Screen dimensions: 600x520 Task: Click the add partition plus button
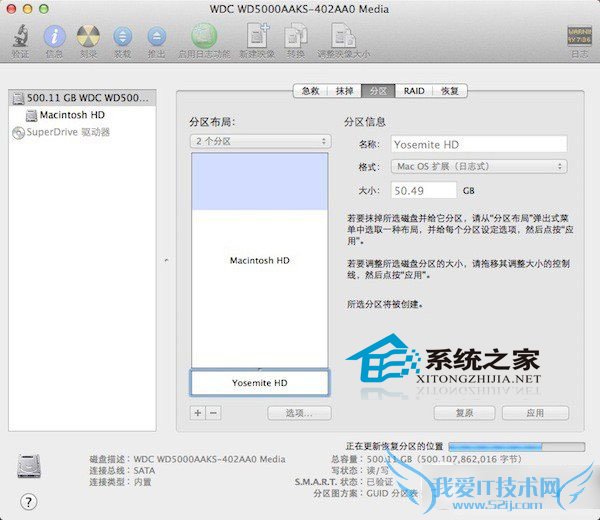(x=198, y=413)
